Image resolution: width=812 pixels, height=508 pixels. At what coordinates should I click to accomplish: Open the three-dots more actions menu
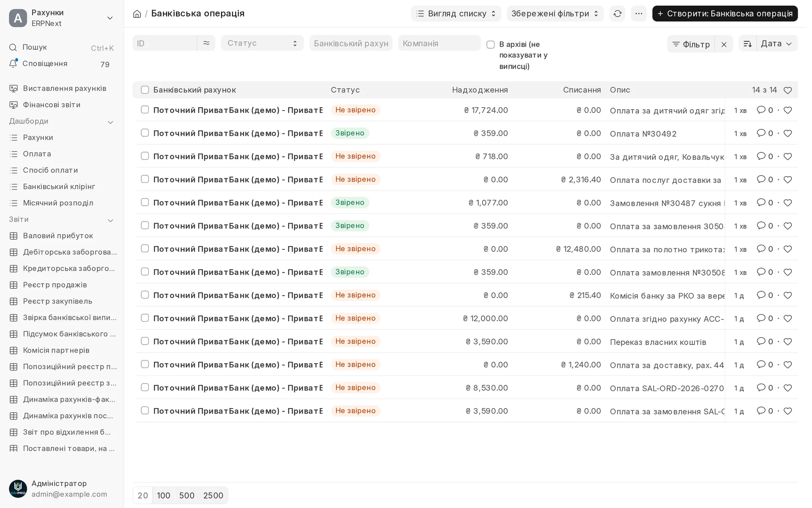pyautogui.click(x=639, y=14)
